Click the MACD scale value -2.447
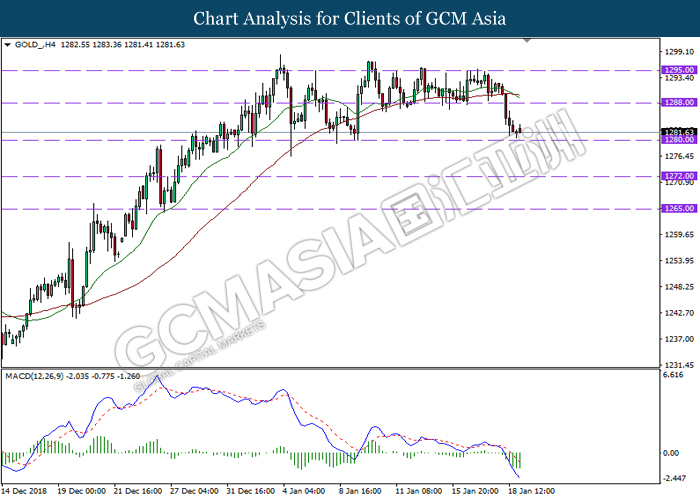This screenshot has height=500, width=700. click(674, 478)
